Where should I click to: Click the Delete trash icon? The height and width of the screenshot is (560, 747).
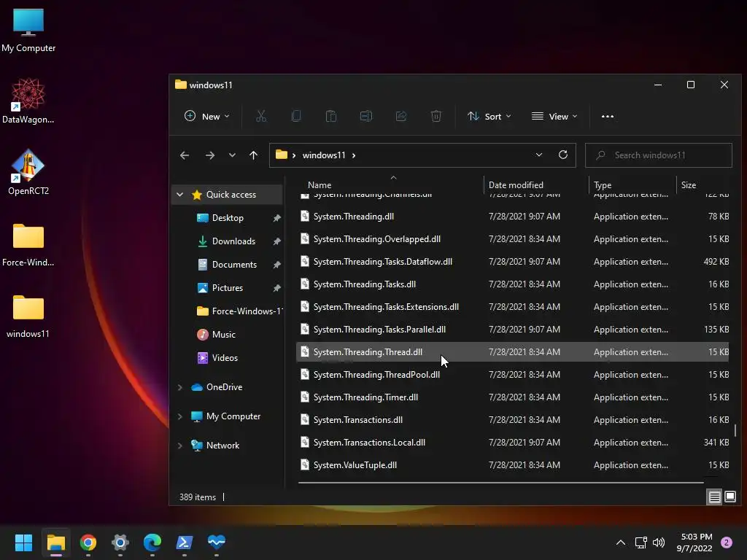click(436, 116)
